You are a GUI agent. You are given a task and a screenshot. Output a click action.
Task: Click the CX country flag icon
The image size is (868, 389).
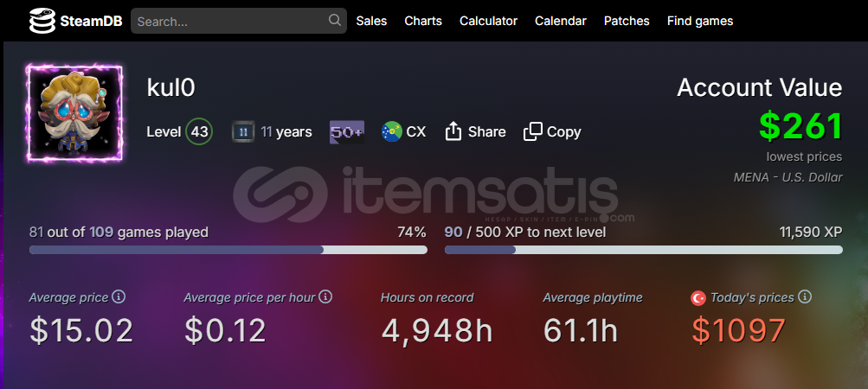point(391,132)
